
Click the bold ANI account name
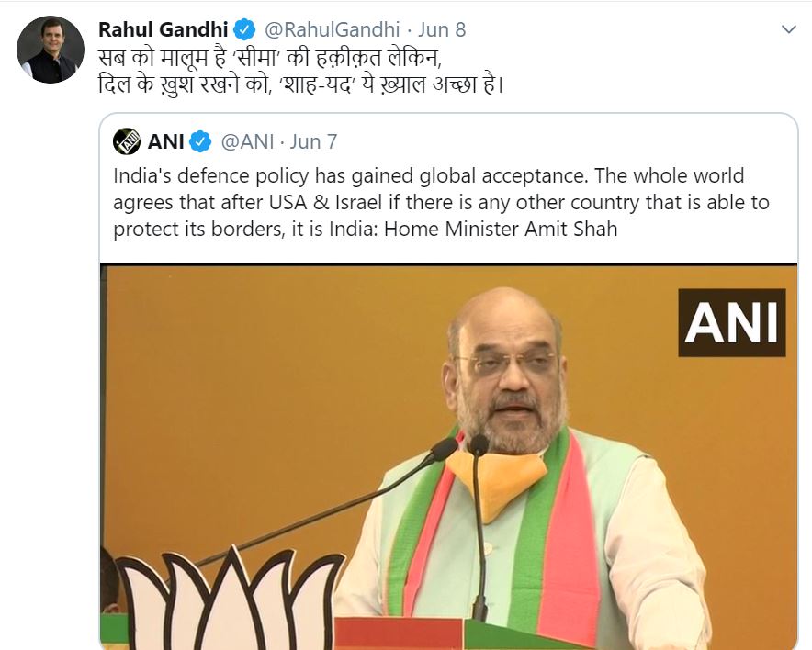click(165, 141)
